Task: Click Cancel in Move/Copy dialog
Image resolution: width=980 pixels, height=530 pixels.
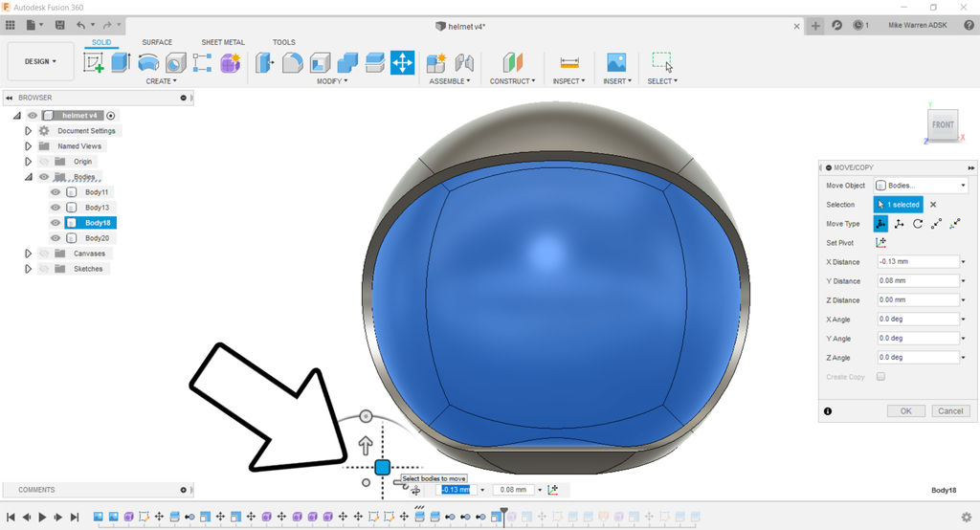Action: click(x=950, y=411)
